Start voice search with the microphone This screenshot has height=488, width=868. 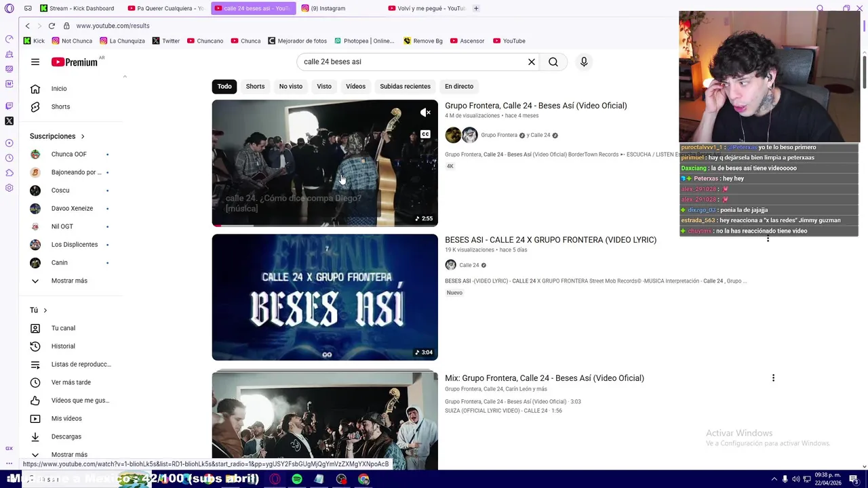point(584,62)
